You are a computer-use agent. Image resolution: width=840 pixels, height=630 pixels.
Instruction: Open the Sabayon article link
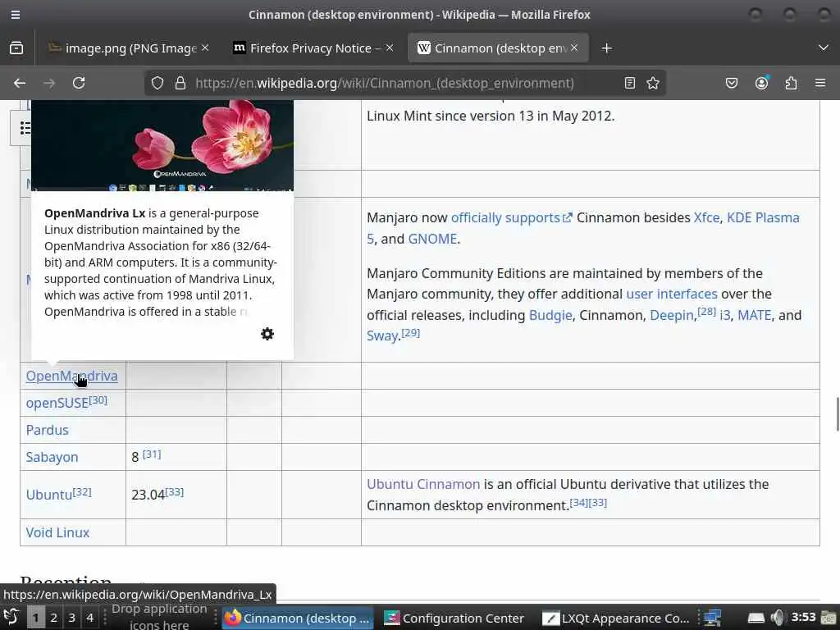52,457
